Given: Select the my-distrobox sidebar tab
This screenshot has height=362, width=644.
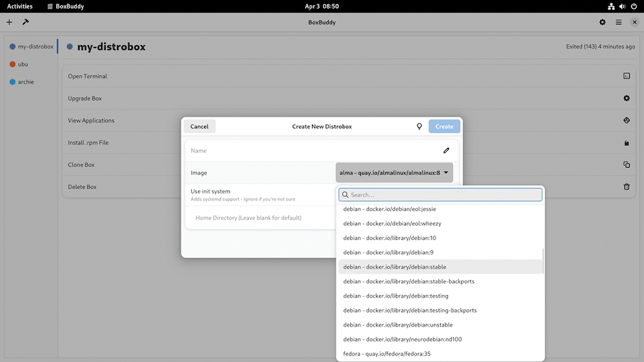Looking at the screenshot, I should coord(32,46).
